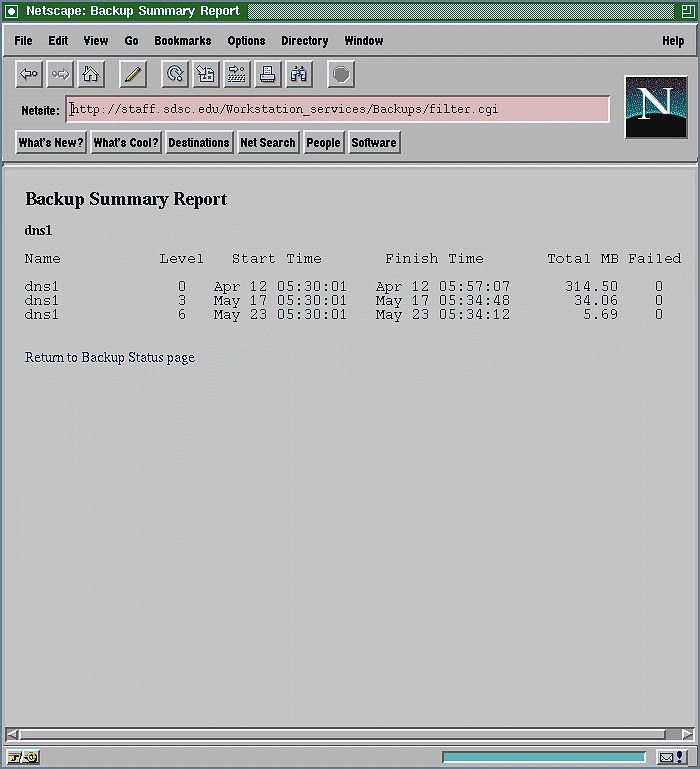Open the Directory menu
The width and height of the screenshot is (700, 769).
pyautogui.click(x=304, y=41)
